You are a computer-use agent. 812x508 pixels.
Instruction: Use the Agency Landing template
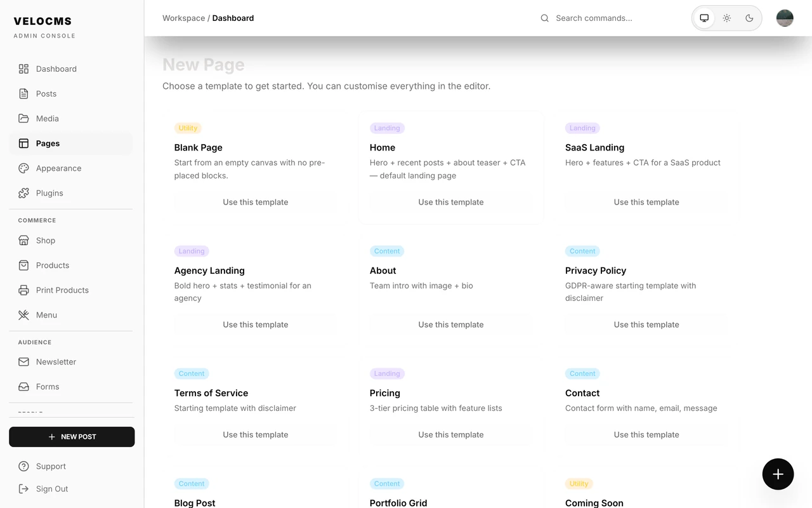[x=256, y=324]
